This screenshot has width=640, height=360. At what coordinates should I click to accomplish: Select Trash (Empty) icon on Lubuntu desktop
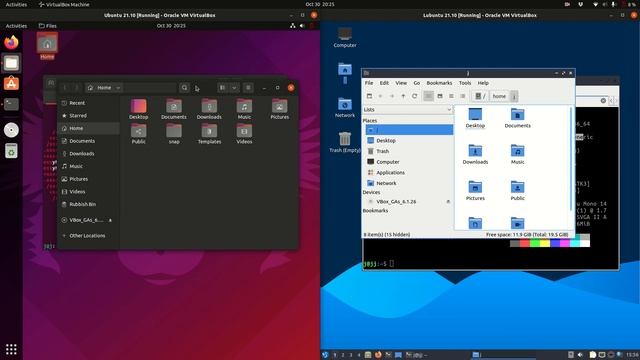345,142
